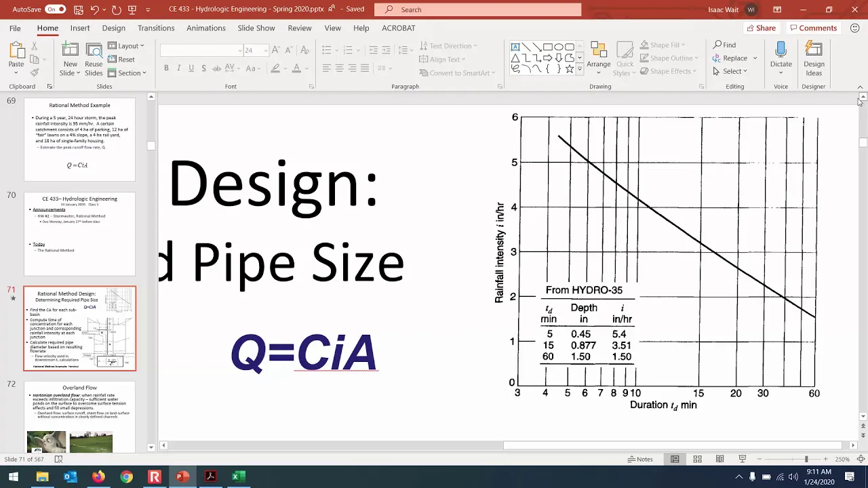Click Justify text alignment
Image resolution: width=868 pixels, height=488 pixels.
click(x=365, y=68)
